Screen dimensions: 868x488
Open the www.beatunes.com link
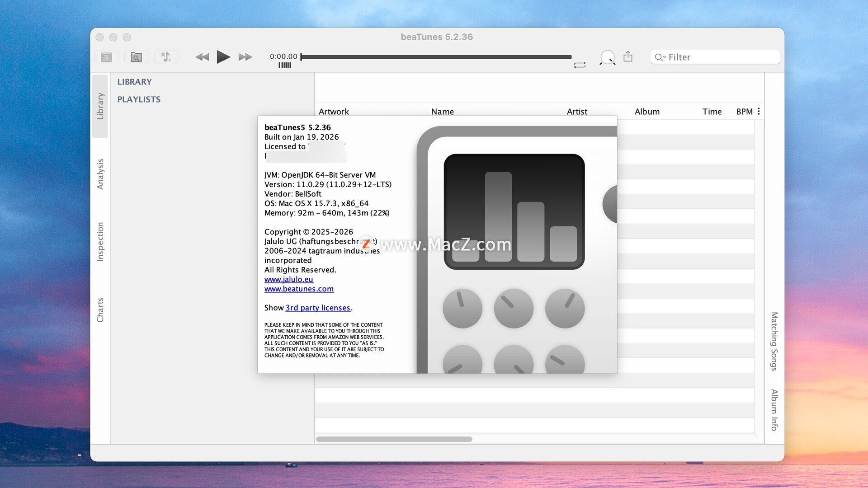299,289
